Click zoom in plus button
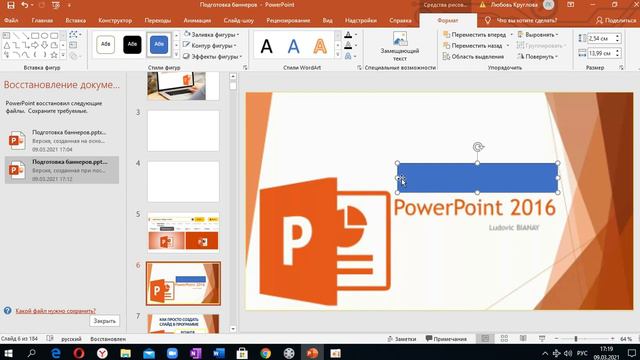The width and height of the screenshot is (640, 360). 612,339
